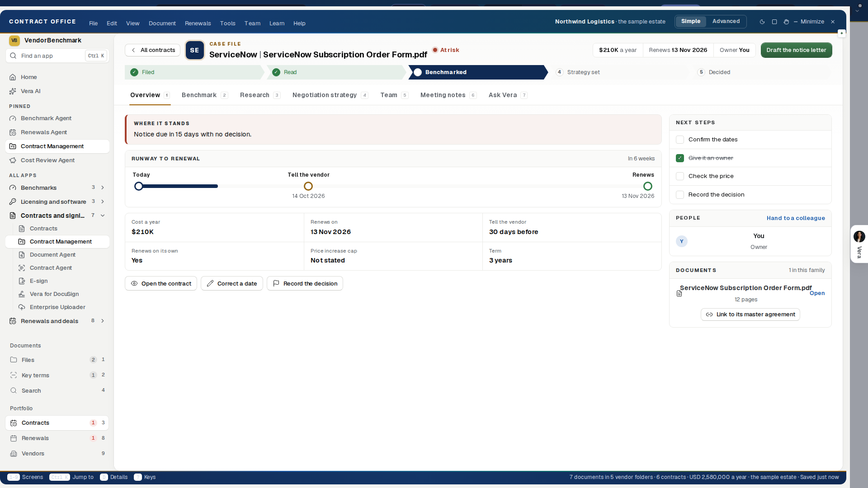Image resolution: width=868 pixels, height=488 pixels.
Task: Collapse the Contracts and signing group
Action: [103, 216]
